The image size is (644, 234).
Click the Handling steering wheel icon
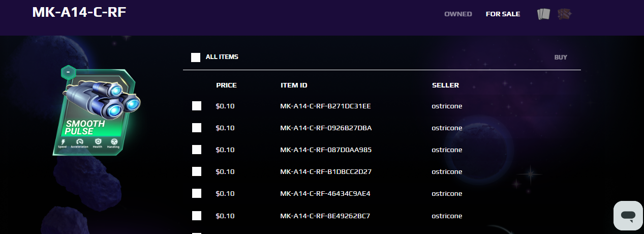coord(114,141)
